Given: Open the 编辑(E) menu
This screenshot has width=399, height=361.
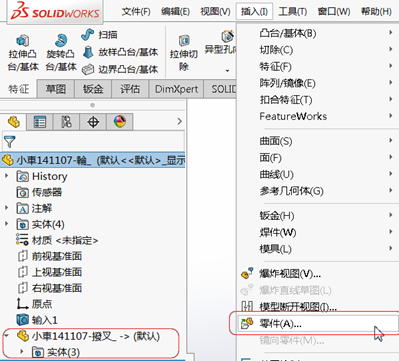Looking at the screenshot, I should [x=175, y=12].
